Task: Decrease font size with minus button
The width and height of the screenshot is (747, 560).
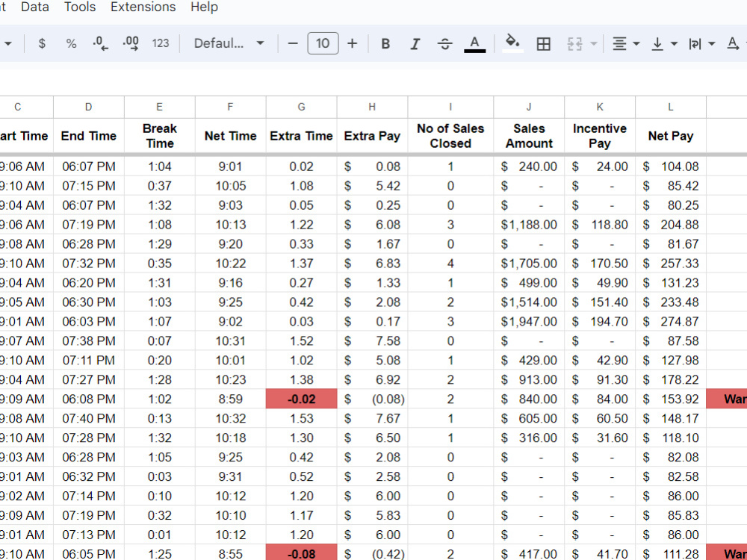Action: (293, 43)
